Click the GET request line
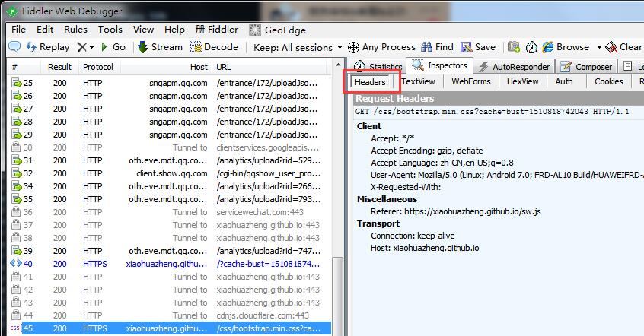This screenshot has width=644, height=336. coord(492,111)
